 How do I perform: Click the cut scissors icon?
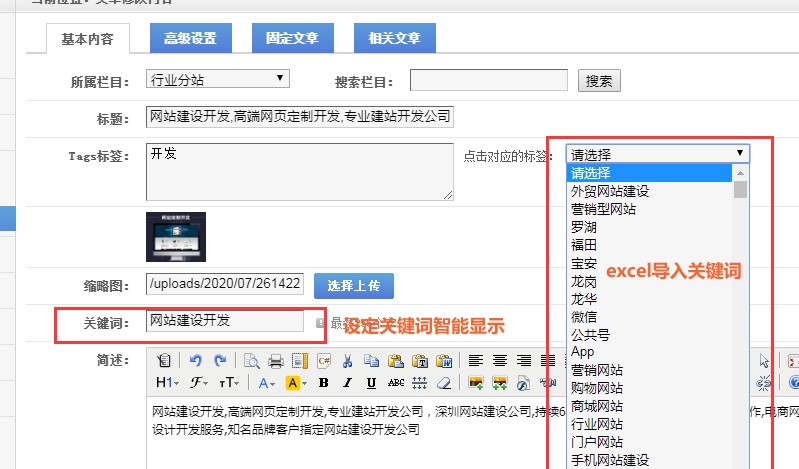[345, 361]
